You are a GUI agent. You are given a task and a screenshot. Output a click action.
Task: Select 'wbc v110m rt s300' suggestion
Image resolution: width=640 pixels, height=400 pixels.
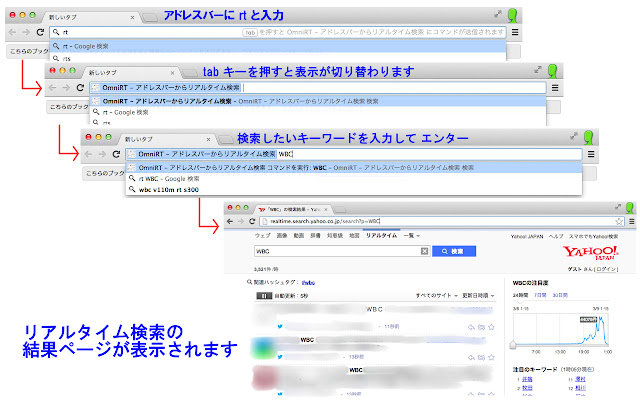[353, 189]
